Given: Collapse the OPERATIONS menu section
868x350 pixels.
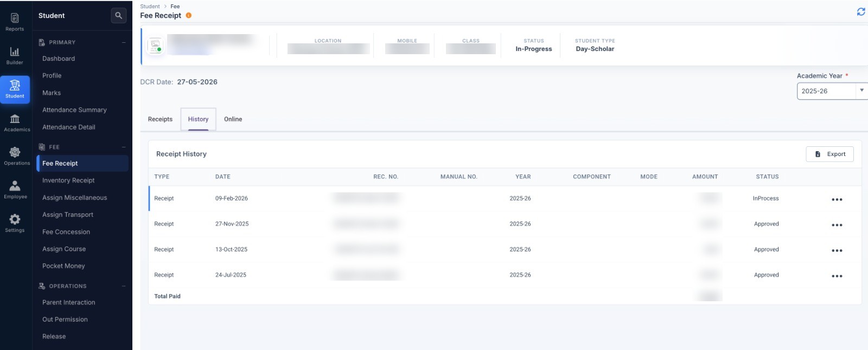Looking at the screenshot, I should (x=124, y=286).
